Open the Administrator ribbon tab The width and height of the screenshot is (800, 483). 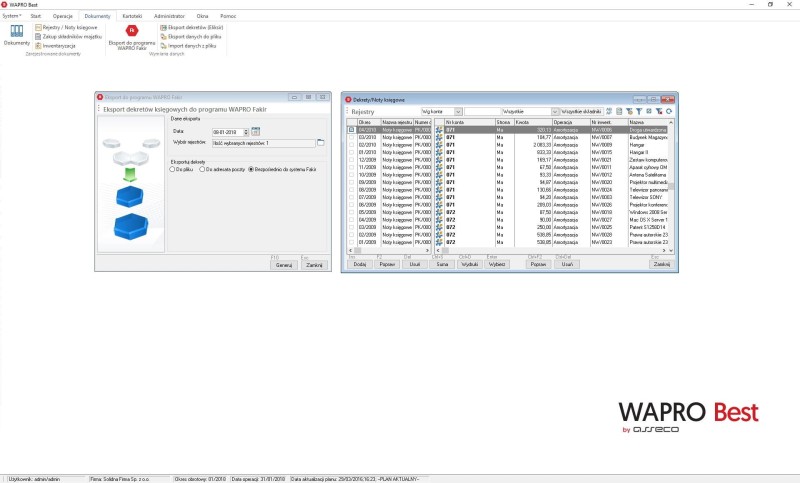170,17
